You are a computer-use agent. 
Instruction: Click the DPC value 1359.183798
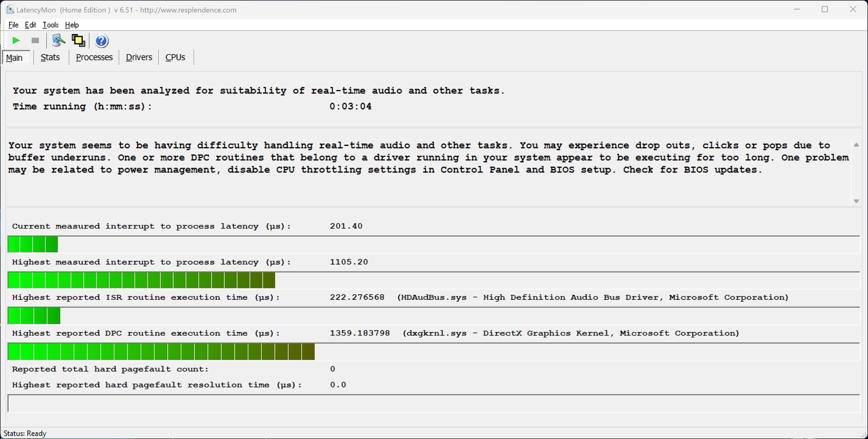[x=360, y=333]
